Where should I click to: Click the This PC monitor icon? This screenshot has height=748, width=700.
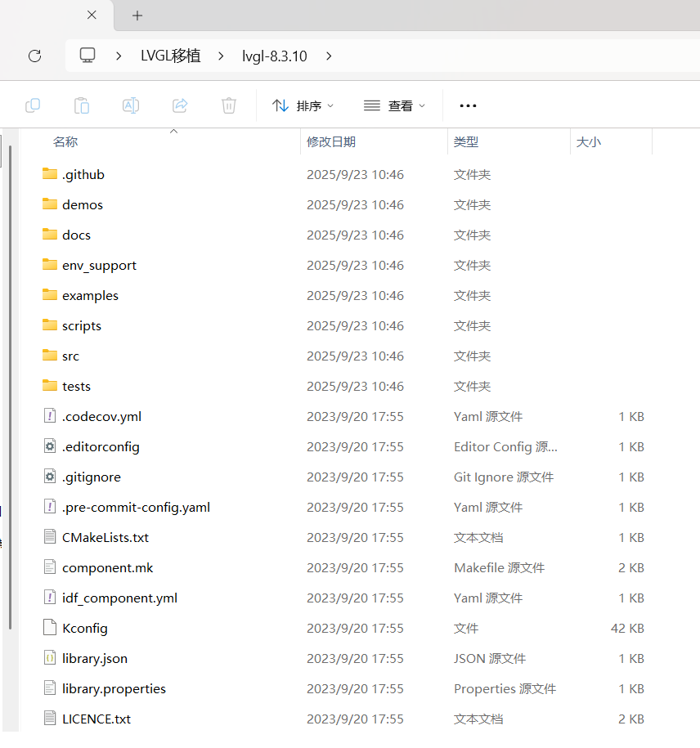[x=87, y=56]
